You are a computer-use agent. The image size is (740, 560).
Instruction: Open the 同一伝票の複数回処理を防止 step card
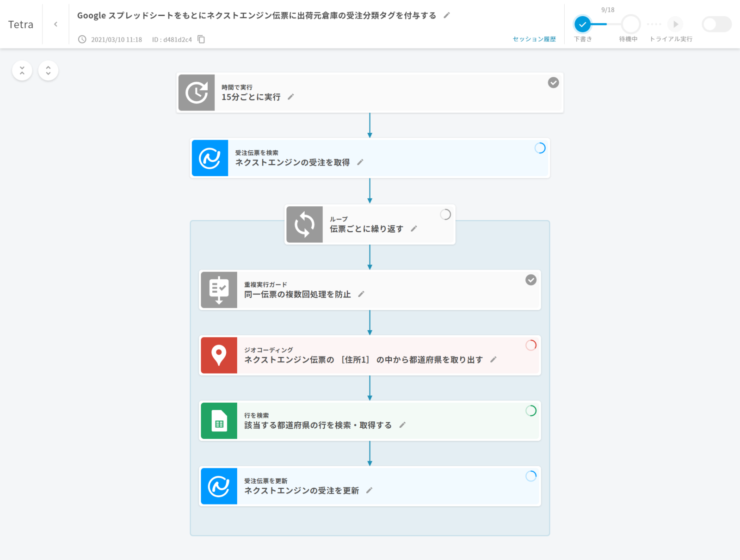click(370, 290)
